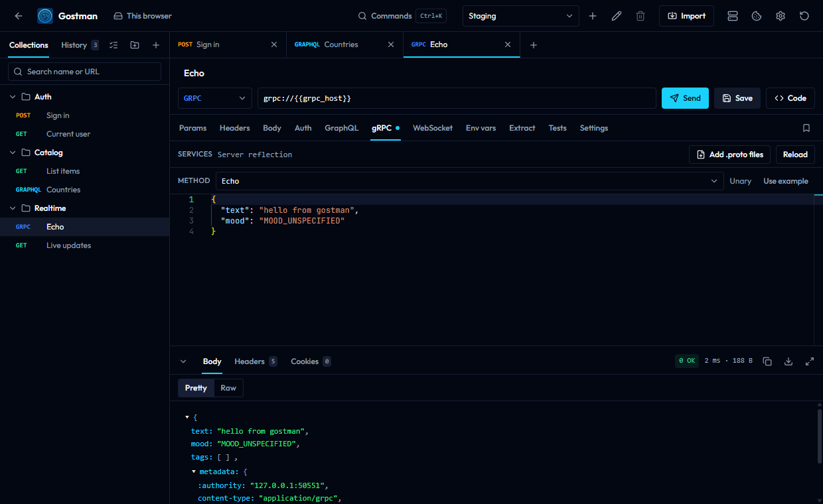Close the Countries tab
Viewport: 823px width, 504px height.
[391, 44]
